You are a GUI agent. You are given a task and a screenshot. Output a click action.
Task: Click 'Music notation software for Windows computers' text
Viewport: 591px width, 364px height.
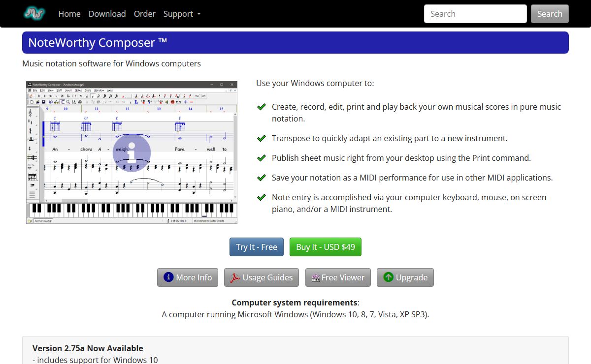tap(112, 63)
